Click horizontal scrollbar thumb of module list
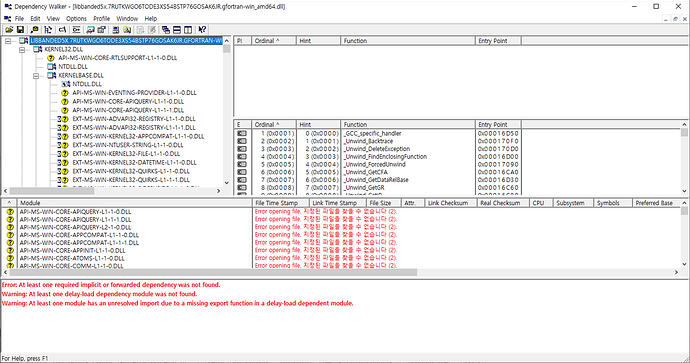The image size is (690, 363). point(213,272)
